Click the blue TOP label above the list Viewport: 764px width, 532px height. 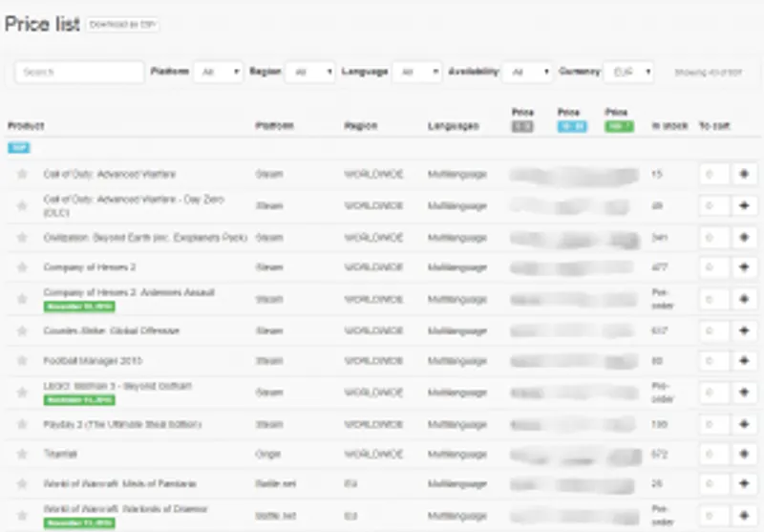click(18, 148)
